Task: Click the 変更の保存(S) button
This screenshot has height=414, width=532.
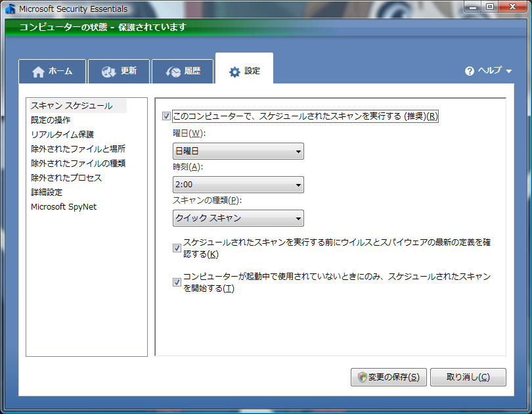Action: pyautogui.click(x=389, y=377)
